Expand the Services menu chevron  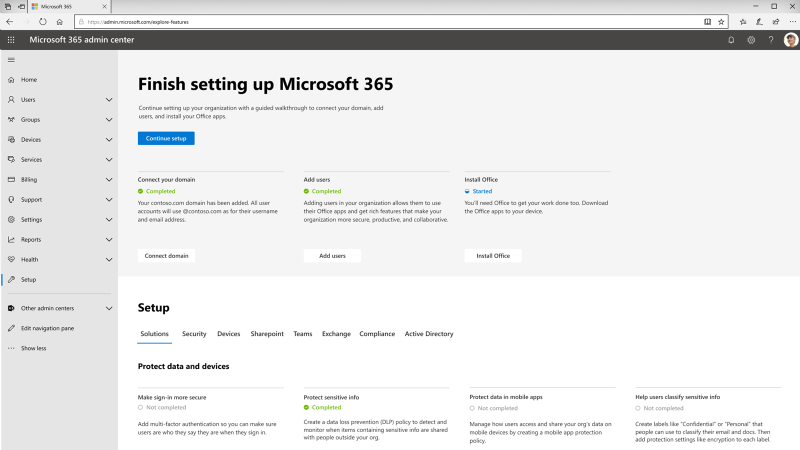109,159
